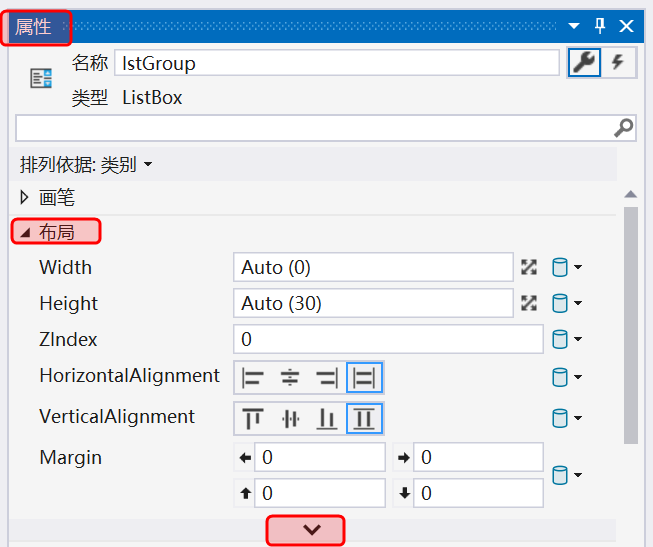
Task: Set VerticalAlignment to Stretch
Action: [364, 418]
